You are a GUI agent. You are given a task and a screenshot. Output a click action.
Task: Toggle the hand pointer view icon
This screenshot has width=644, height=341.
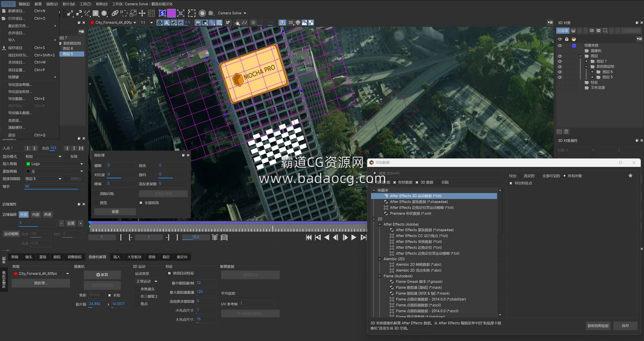point(237,22)
